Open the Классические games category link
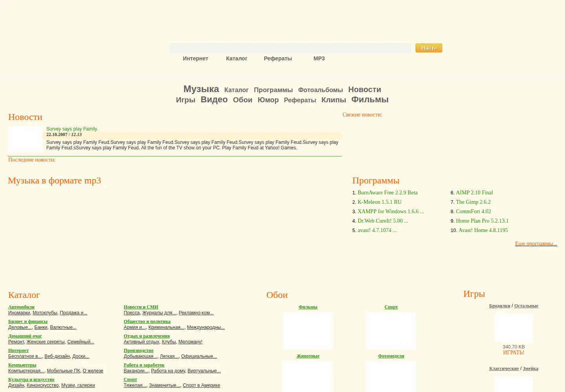 504,368
